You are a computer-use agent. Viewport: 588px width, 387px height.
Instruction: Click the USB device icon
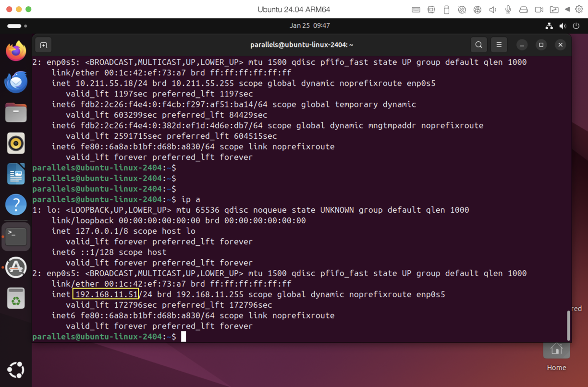[x=446, y=10]
